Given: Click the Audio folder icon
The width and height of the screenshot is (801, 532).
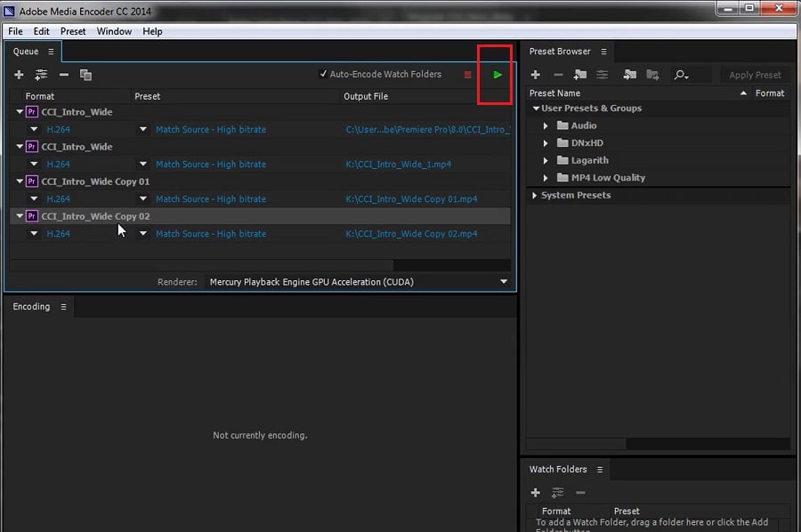Looking at the screenshot, I should tap(562, 125).
